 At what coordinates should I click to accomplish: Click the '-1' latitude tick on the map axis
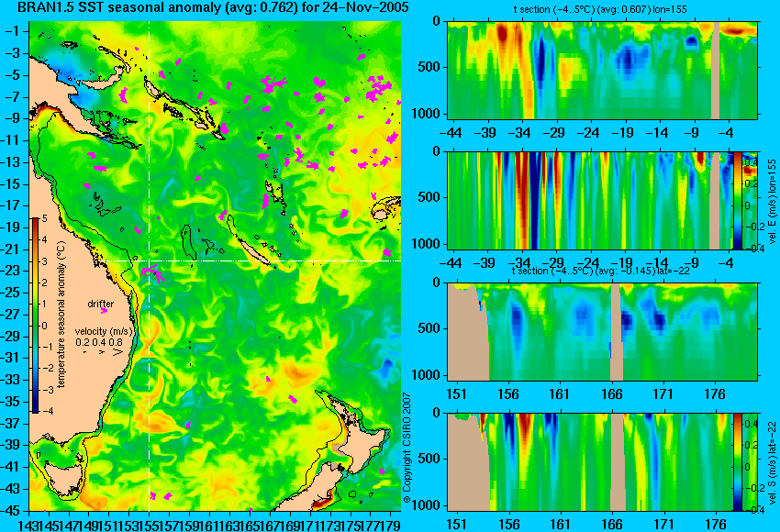(x=13, y=31)
